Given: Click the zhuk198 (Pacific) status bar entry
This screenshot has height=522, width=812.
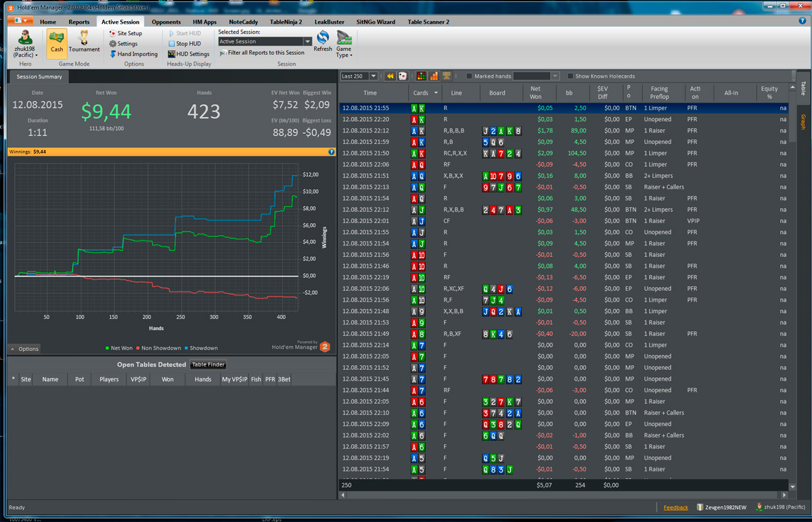Looking at the screenshot, I should (781, 507).
